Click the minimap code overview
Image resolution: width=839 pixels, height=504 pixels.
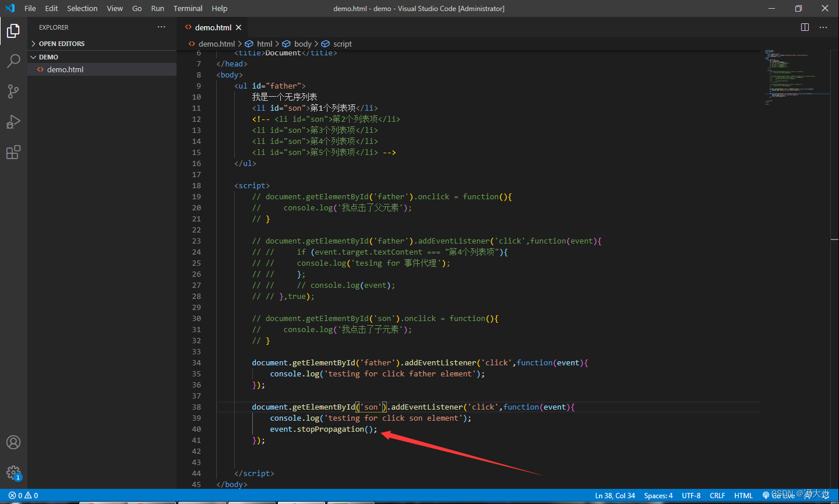coord(796,77)
